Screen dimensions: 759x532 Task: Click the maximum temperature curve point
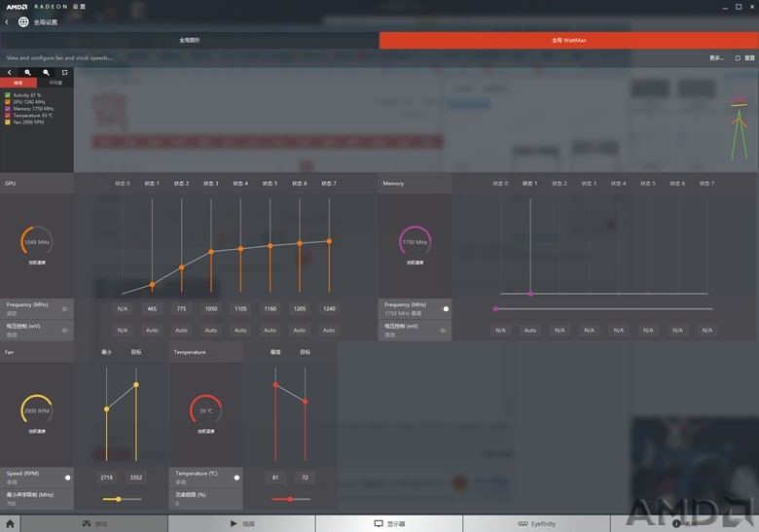click(x=275, y=384)
